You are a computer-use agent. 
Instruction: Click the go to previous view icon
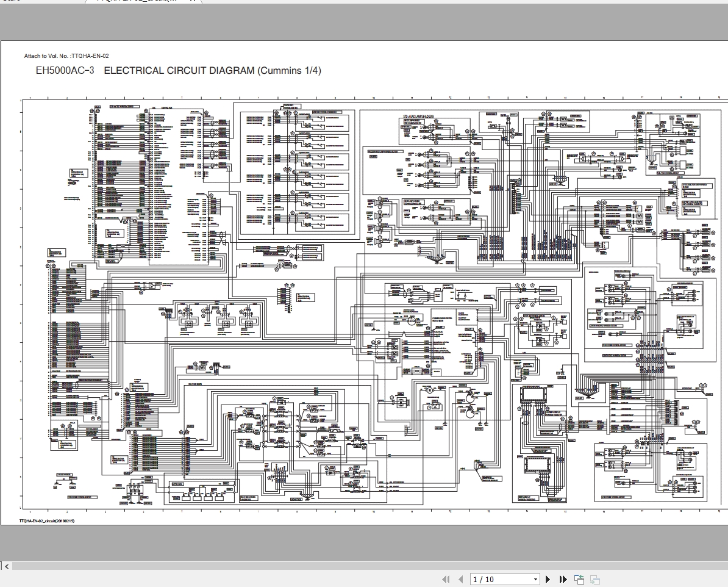(x=579, y=579)
